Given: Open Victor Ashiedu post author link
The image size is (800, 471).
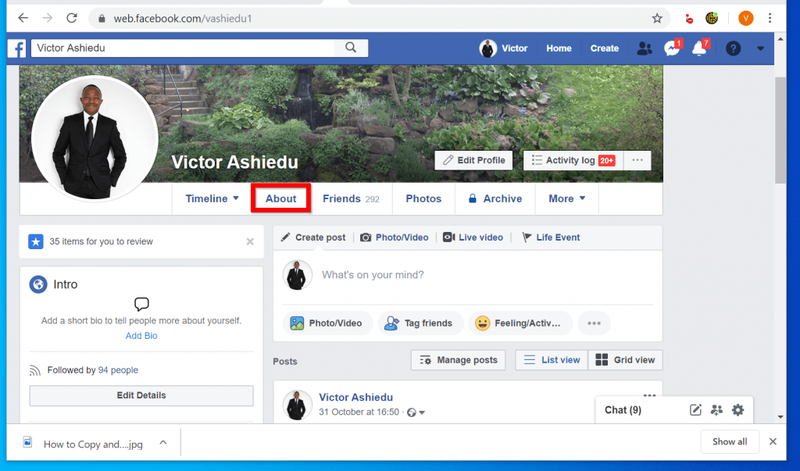Looking at the screenshot, I should 356,398.
